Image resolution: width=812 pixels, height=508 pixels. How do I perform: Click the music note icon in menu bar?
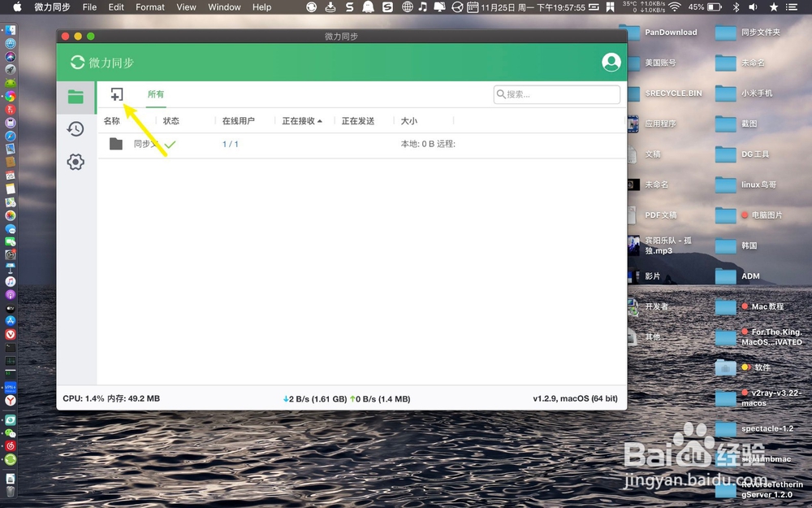tap(423, 7)
